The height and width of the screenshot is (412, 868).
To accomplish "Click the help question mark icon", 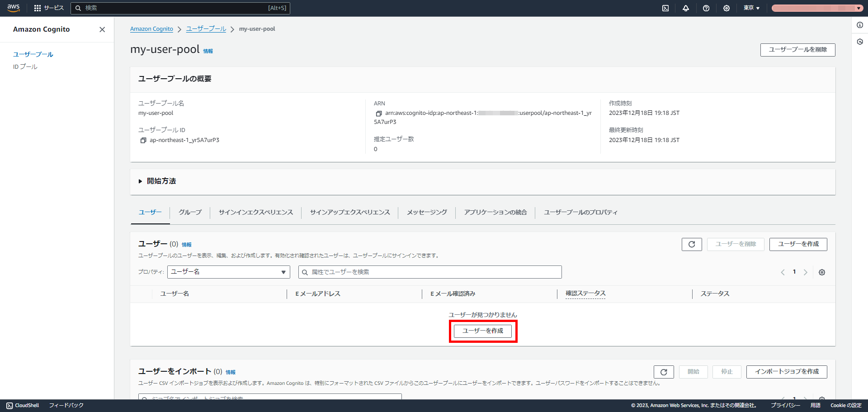I will 706,8.
